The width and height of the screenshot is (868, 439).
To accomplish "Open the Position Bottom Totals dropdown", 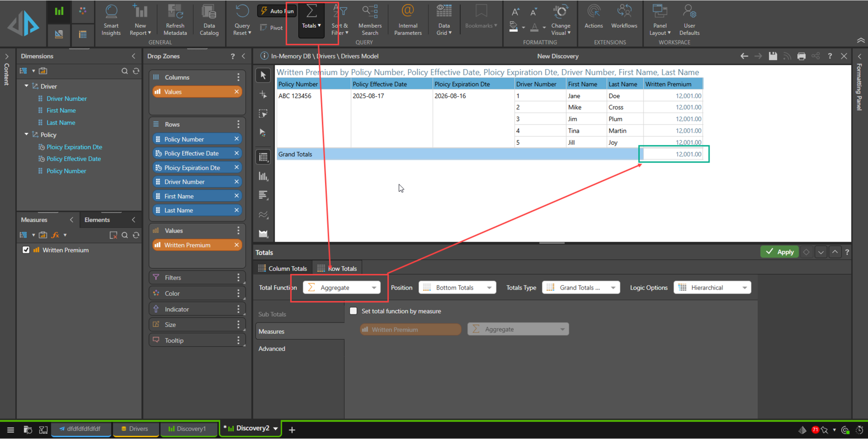I will tap(457, 288).
